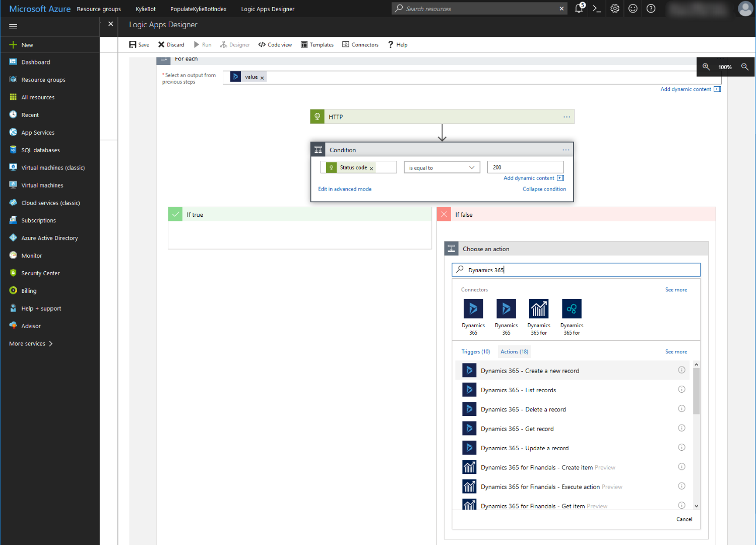Open the help question mark icon in top bar

click(x=651, y=9)
